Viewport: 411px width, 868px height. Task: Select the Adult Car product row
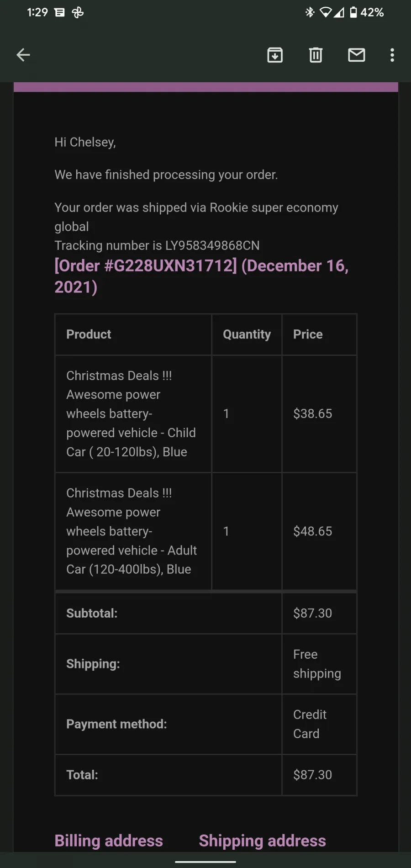206,531
